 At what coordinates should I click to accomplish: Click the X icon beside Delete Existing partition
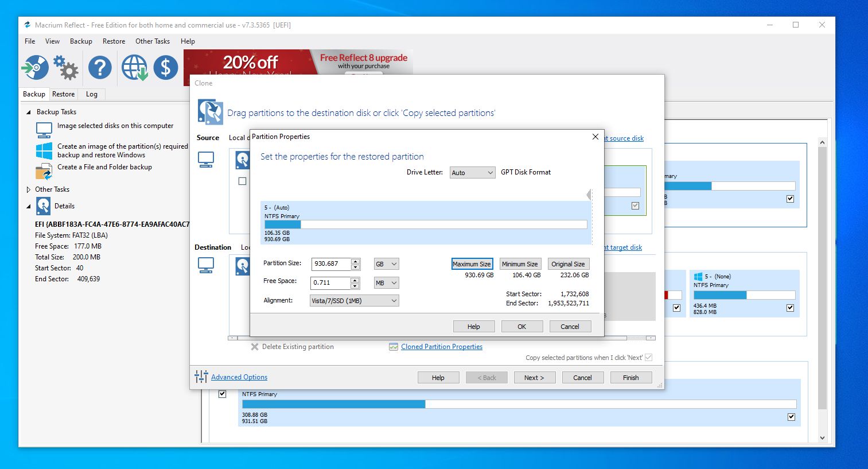click(x=255, y=347)
